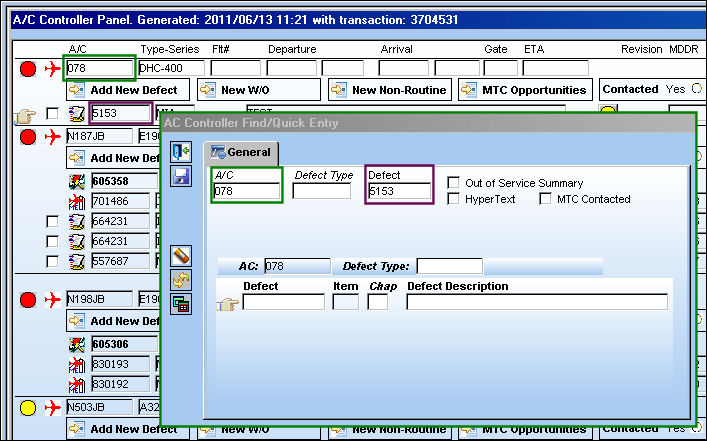Click the defect note icon beside 5153

[x=77, y=114]
